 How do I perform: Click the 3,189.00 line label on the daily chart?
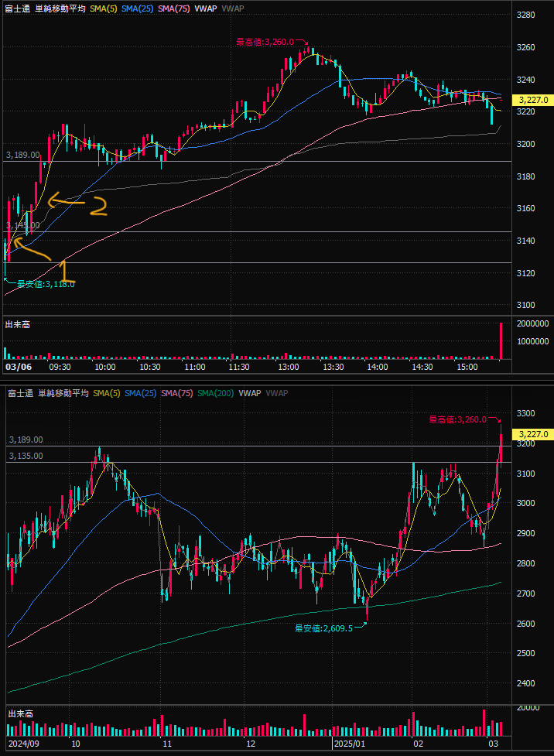point(26,440)
